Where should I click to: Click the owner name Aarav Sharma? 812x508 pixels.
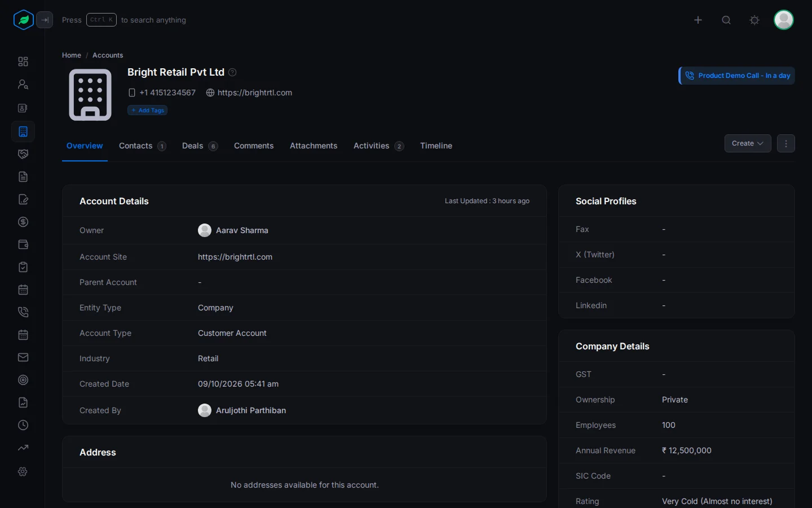242,230
